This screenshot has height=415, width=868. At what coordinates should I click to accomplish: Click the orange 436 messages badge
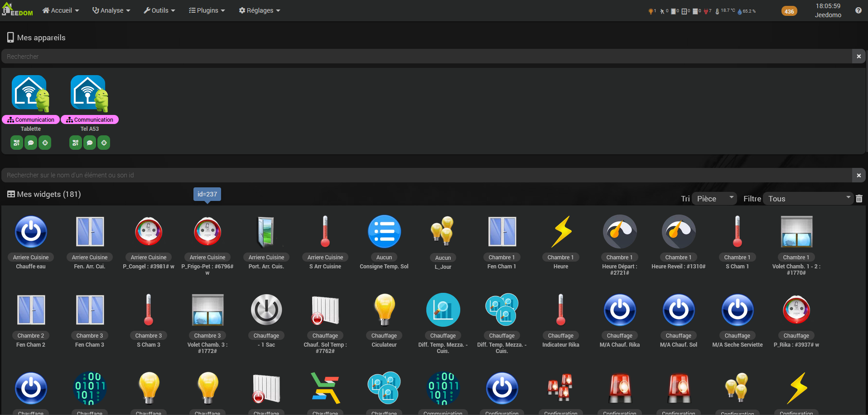[x=789, y=11]
